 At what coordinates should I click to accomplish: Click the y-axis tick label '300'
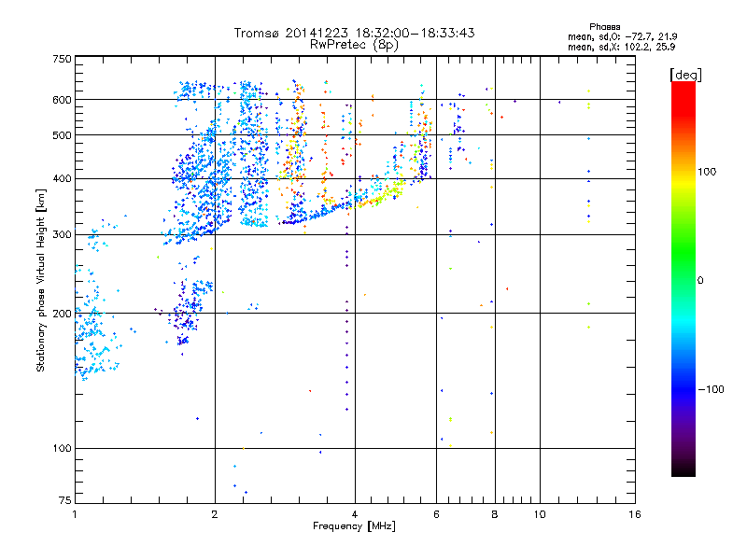point(62,234)
